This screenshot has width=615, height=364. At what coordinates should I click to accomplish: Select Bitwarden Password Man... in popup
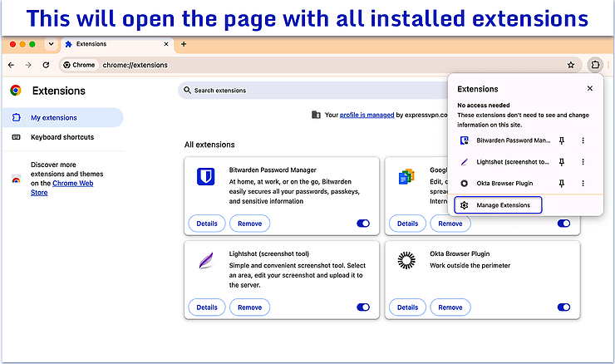pyautogui.click(x=513, y=140)
